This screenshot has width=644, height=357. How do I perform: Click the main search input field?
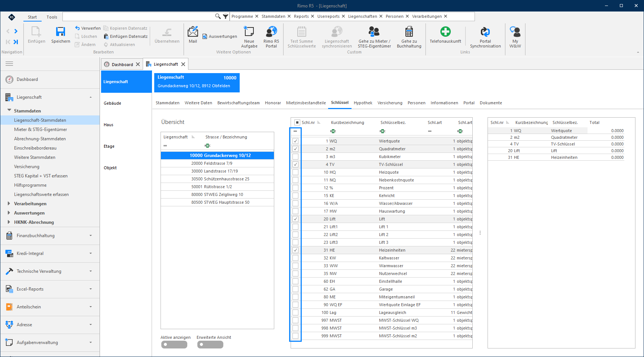coord(139,16)
